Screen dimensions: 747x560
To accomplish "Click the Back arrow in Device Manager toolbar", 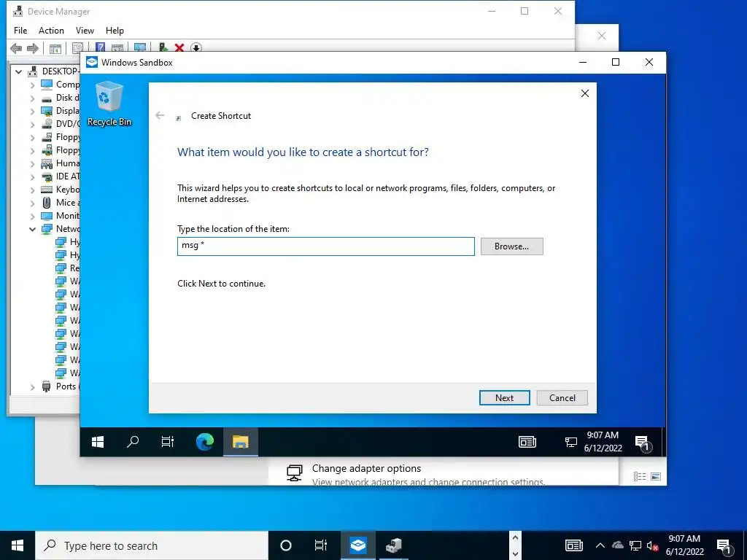I will pos(16,48).
